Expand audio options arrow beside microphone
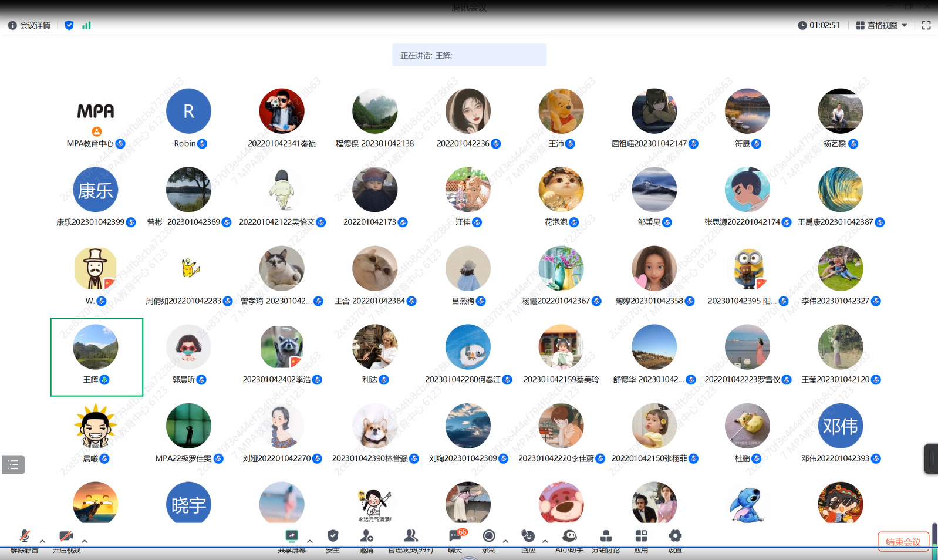Screen dimensions: 938x560 coord(42,541)
